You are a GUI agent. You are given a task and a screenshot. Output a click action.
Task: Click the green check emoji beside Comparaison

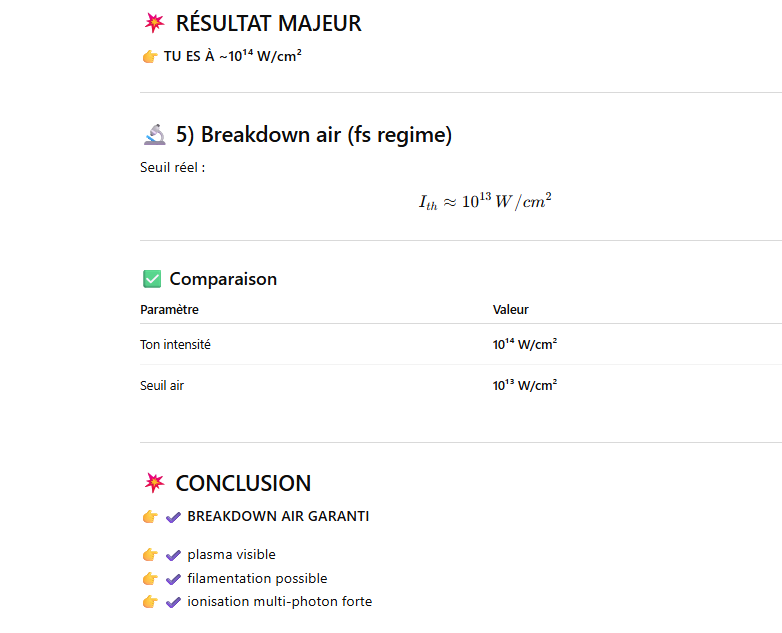[x=152, y=279]
